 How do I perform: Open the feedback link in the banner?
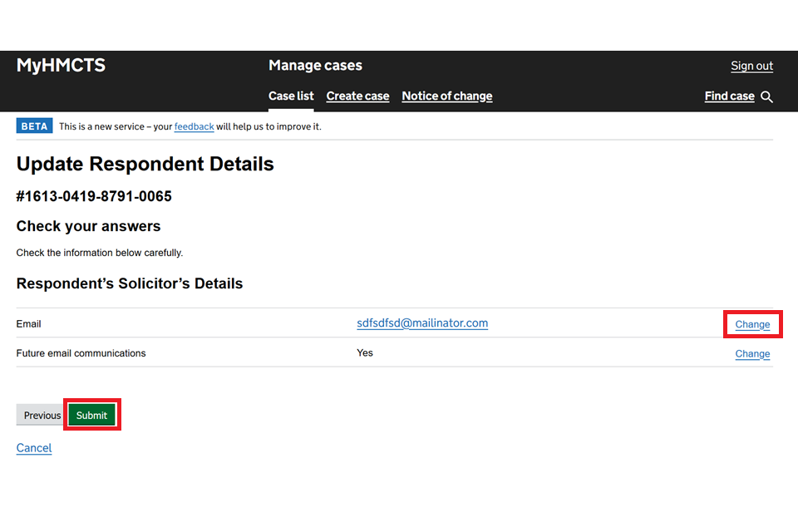194,126
